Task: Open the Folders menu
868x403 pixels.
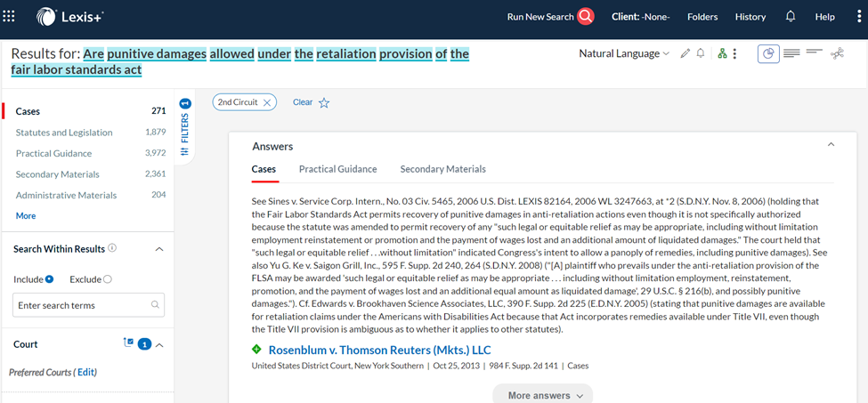Action: [702, 17]
